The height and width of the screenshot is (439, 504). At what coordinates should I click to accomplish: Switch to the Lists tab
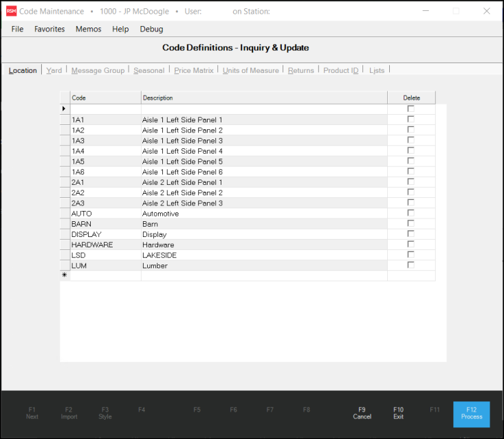point(377,70)
